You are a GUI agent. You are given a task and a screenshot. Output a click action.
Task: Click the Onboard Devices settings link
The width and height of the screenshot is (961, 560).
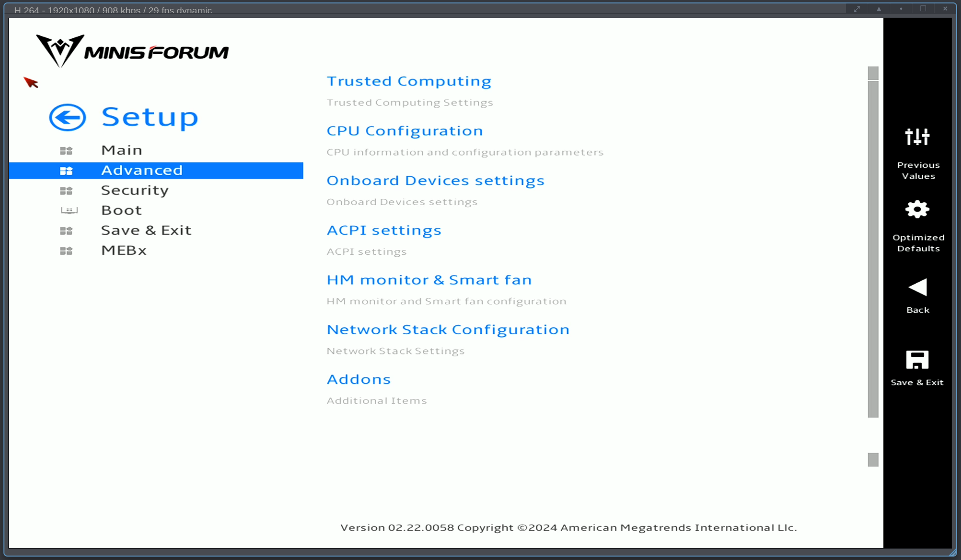pos(436,179)
